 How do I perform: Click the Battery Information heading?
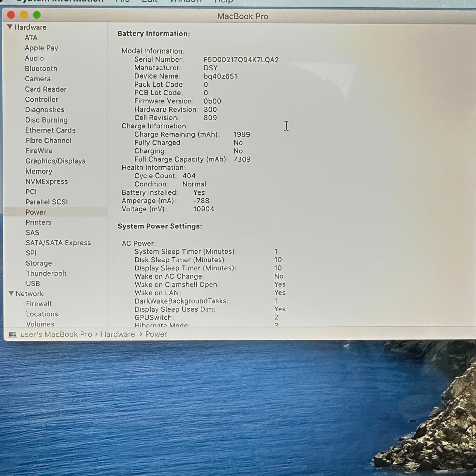pyautogui.click(x=154, y=34)
